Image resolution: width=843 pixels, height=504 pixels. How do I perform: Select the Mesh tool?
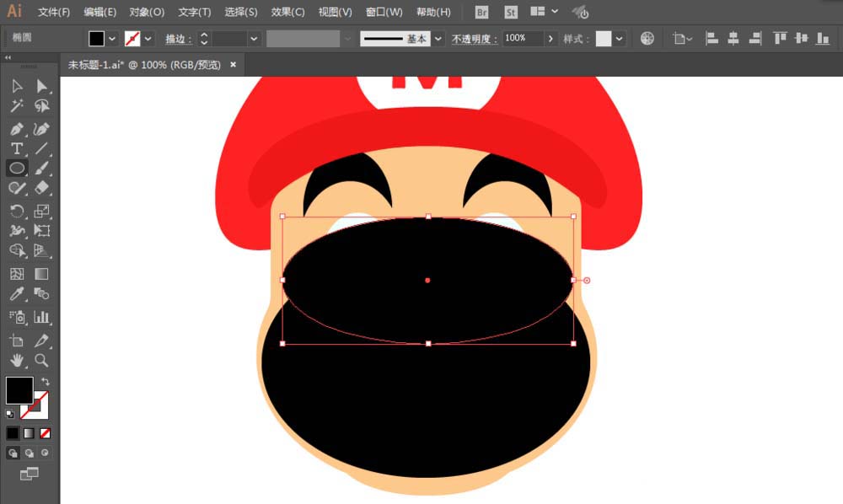17,274
